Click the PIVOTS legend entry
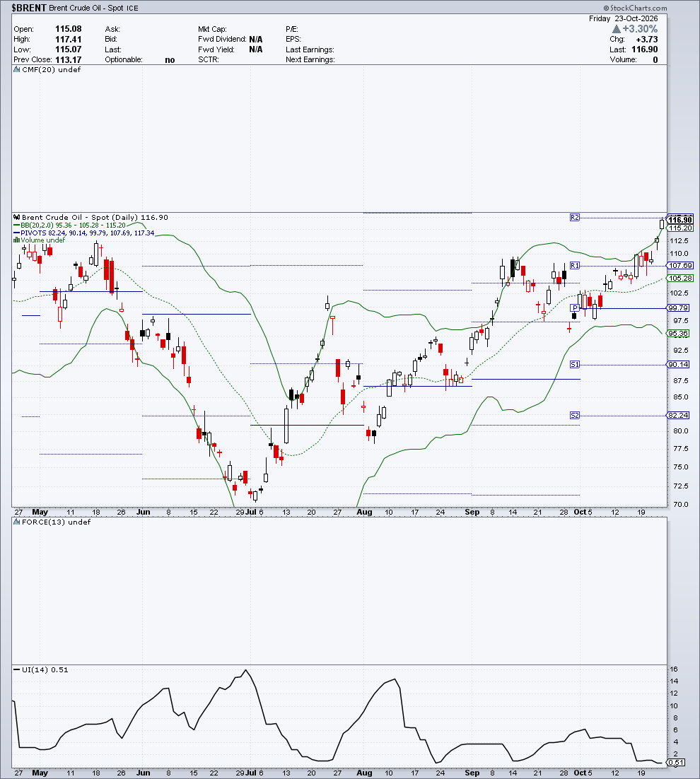The width and height of the screenshot is (700, 779). click(x=84, y=233)
